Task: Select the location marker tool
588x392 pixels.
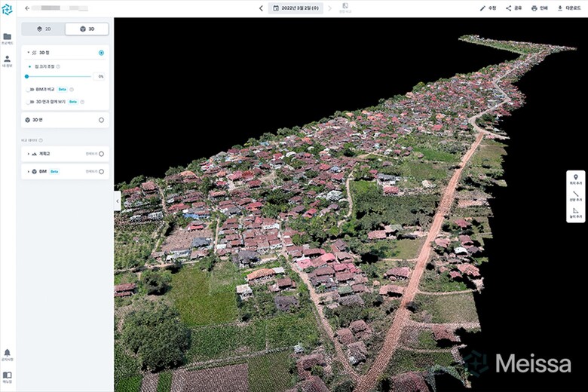Action: click(576, 179)
